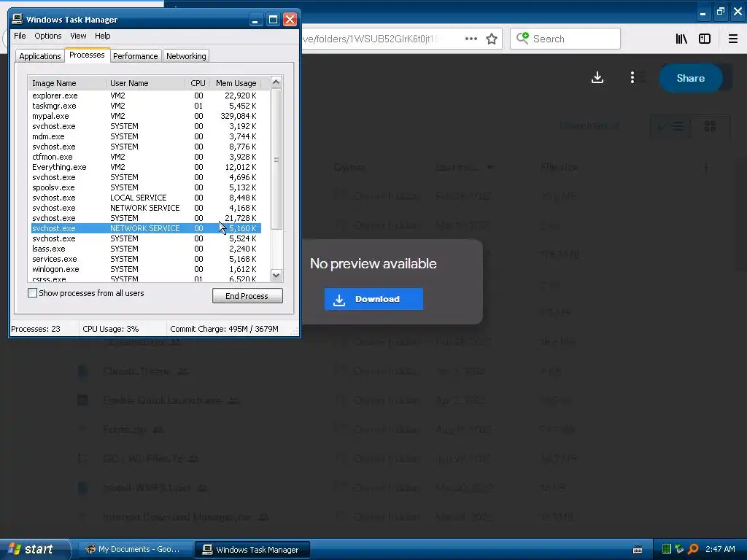
Task: Open the File menu in Task Manager
Action: pyautogui.click(x=20, y=36)
